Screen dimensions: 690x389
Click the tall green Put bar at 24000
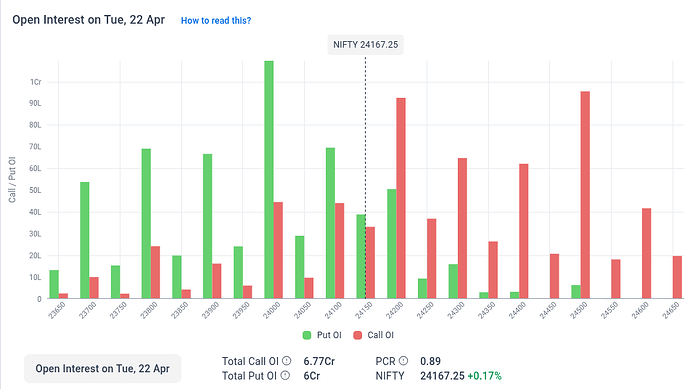tap(269, 180)
